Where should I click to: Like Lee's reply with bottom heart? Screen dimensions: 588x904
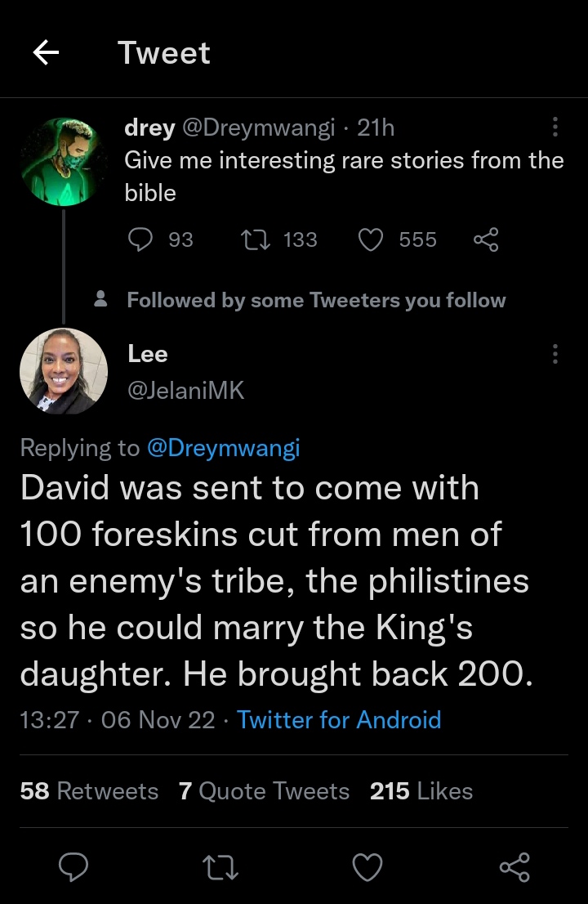pyautogui.click(x=367, y=867)
